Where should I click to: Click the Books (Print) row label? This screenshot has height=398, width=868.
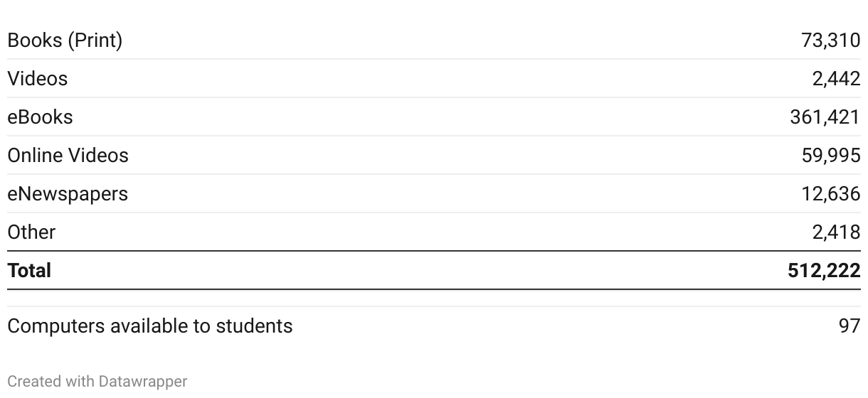click(x=65, y=41)
